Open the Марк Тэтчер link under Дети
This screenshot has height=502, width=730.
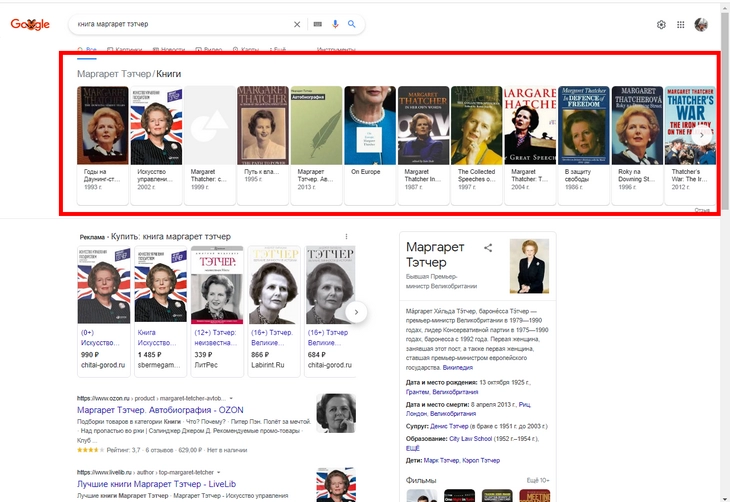point(441,461)
